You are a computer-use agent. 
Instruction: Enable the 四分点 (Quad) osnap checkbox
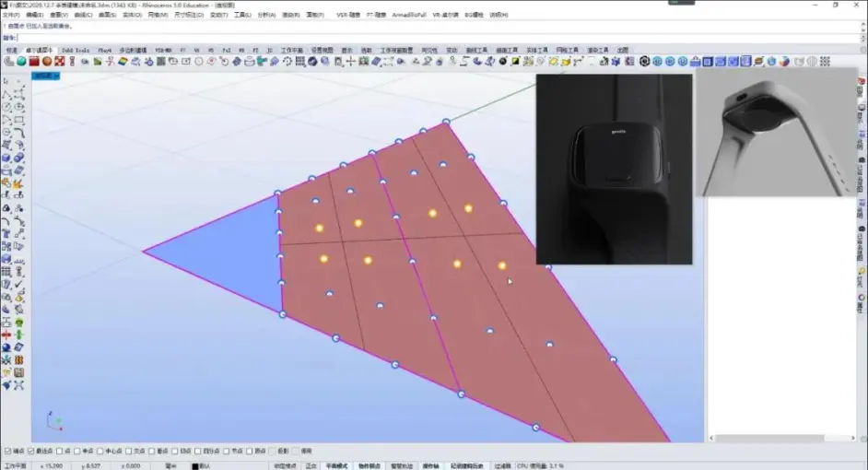[197, 452]
